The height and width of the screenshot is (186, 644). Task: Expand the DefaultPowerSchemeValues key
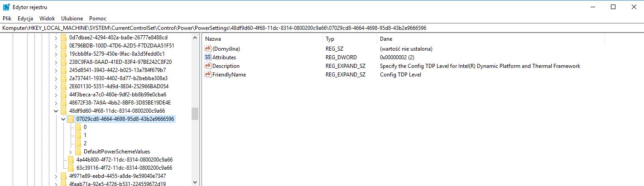coord(70,152)
